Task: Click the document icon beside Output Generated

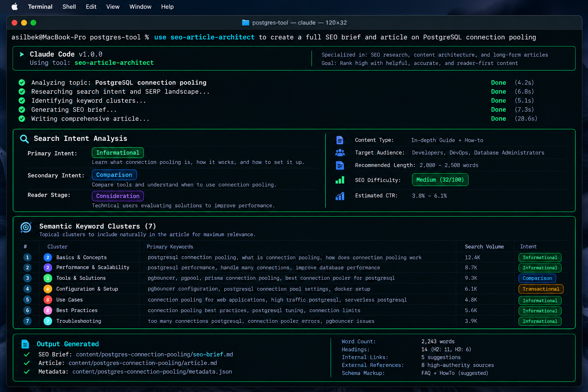Action: point(25,344)
